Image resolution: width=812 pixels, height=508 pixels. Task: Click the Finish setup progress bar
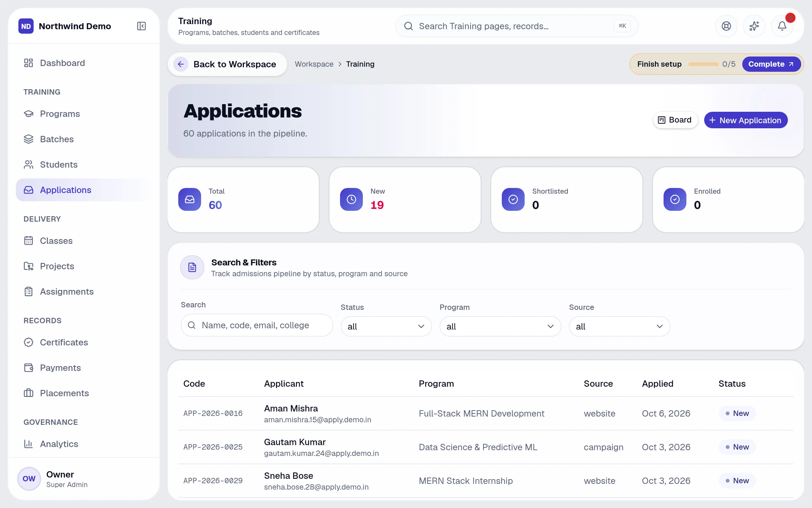(703, 64)
